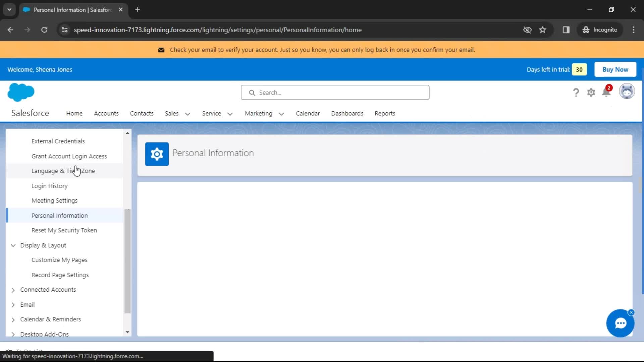Click the sidebar scrollbar thumb

(x=127, y=261)
